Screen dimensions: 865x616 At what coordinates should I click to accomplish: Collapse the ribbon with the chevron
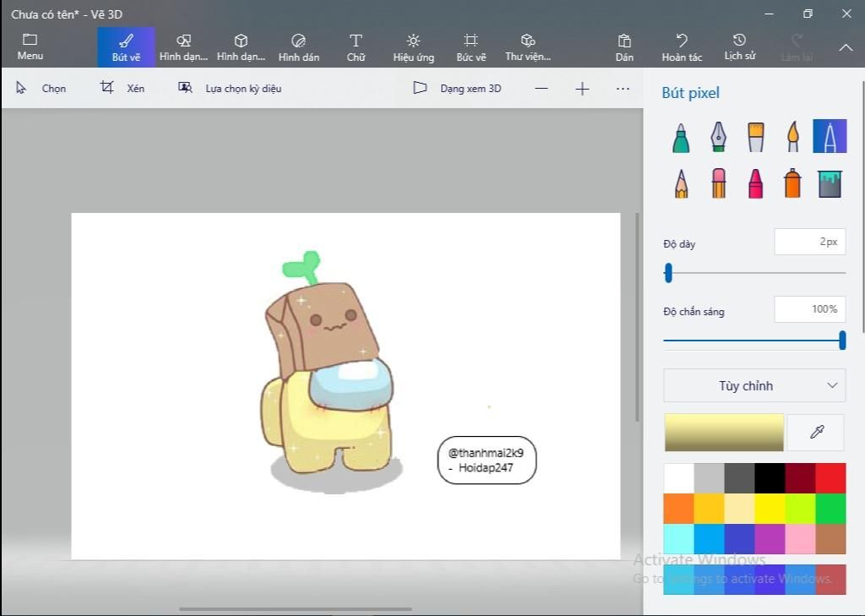pos(846,48)
